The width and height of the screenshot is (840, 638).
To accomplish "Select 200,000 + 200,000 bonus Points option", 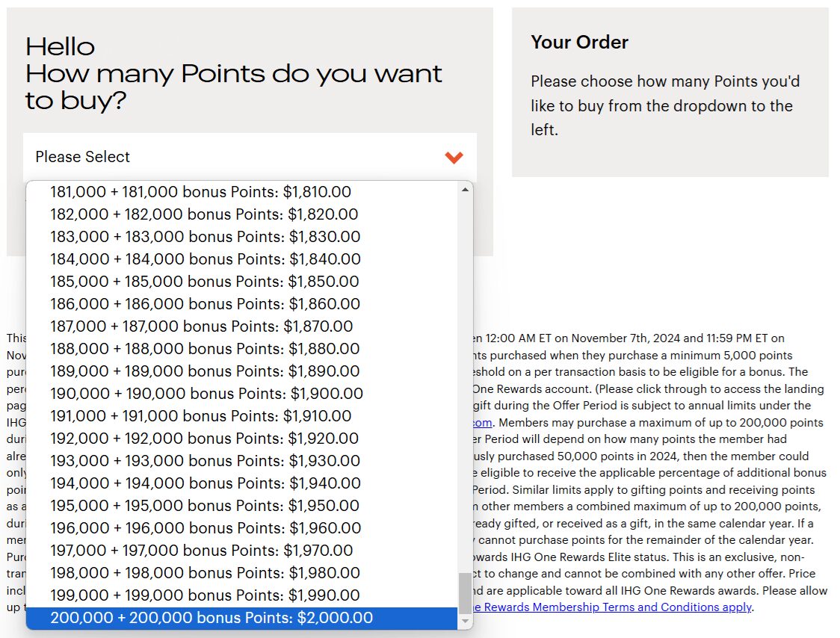I will (242, 618).
